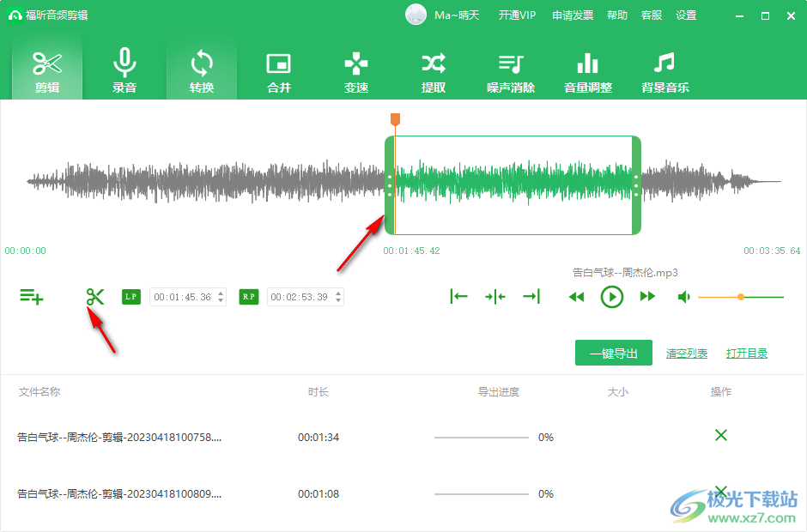Viewport: 807px width, 532px height.
Task: Click the RP right point marker button
Action: [249, 297]
